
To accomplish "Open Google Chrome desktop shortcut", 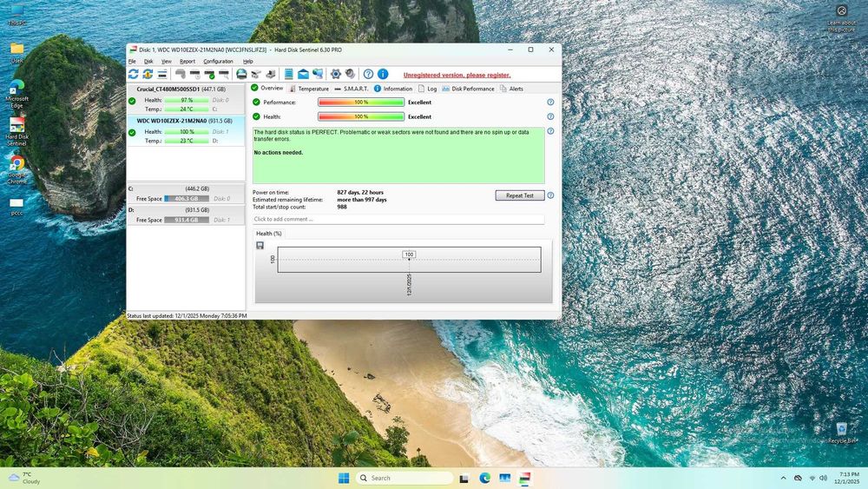I will pos(16,170).
